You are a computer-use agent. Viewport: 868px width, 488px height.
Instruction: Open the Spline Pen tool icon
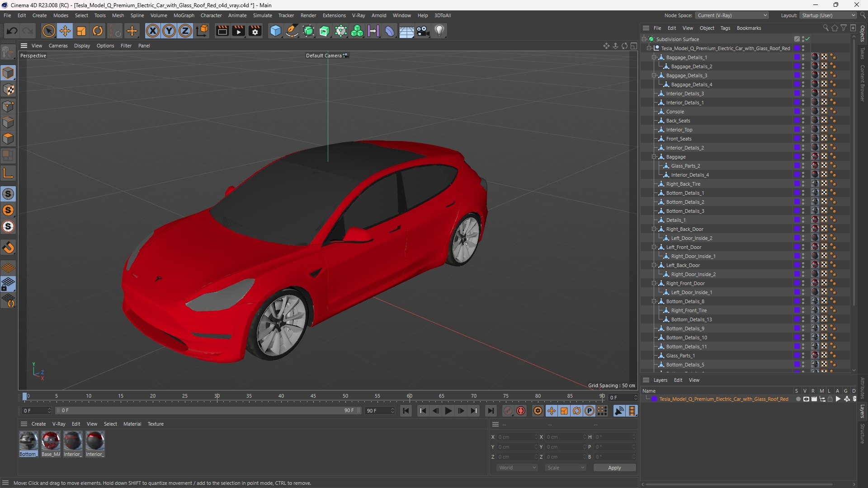[292, 31]
